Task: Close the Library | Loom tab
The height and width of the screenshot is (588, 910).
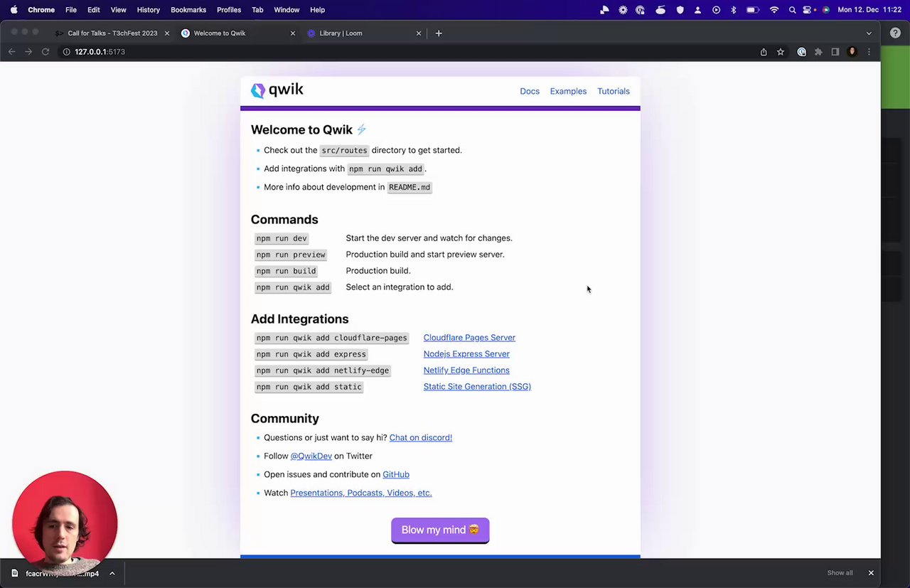Action: (x=419, y=33)
